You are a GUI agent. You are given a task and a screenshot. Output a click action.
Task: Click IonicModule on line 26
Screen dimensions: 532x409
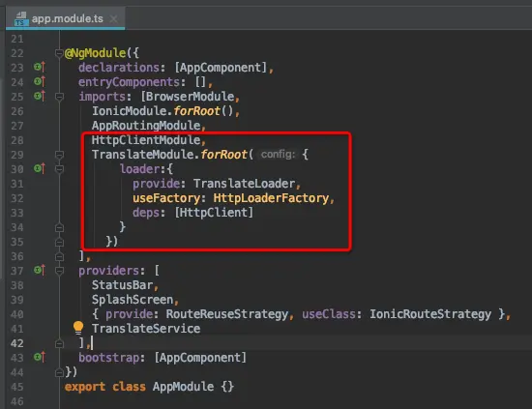(130, 111)
